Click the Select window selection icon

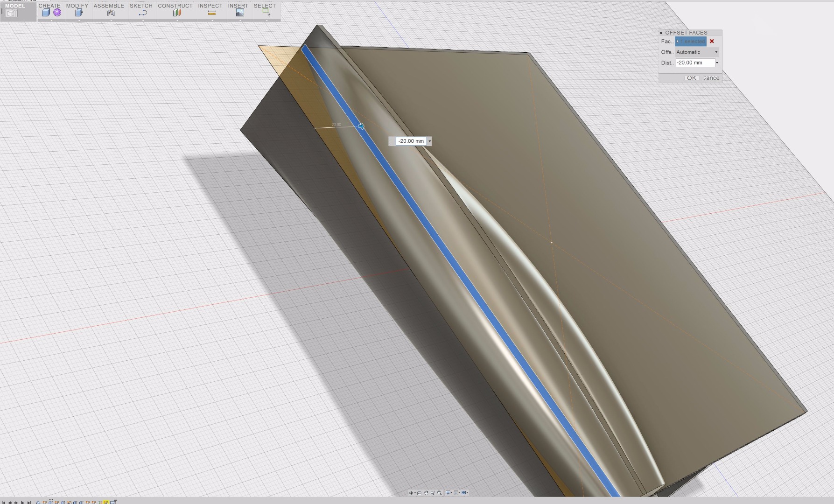click(266, 13)
